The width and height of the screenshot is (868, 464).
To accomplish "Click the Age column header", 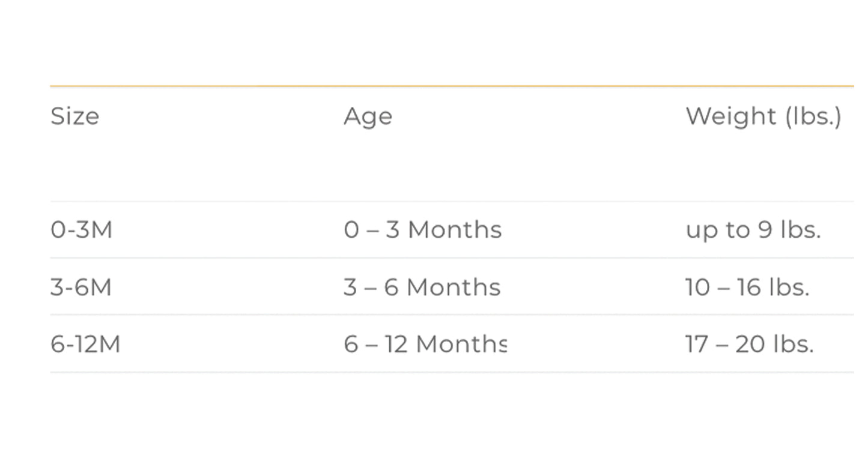I will [368, 116].
